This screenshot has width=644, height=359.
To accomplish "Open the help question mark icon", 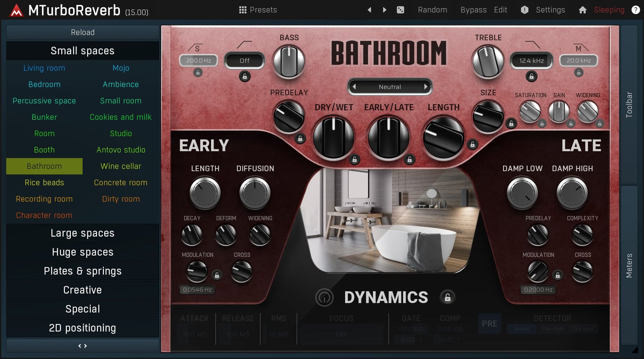I will (x=636, y=10).
